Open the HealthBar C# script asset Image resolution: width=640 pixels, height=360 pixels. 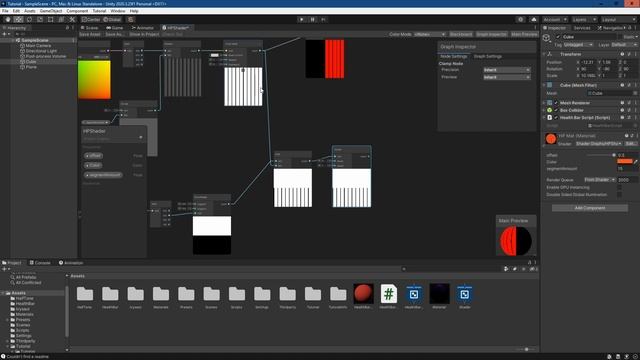(389, 294)
